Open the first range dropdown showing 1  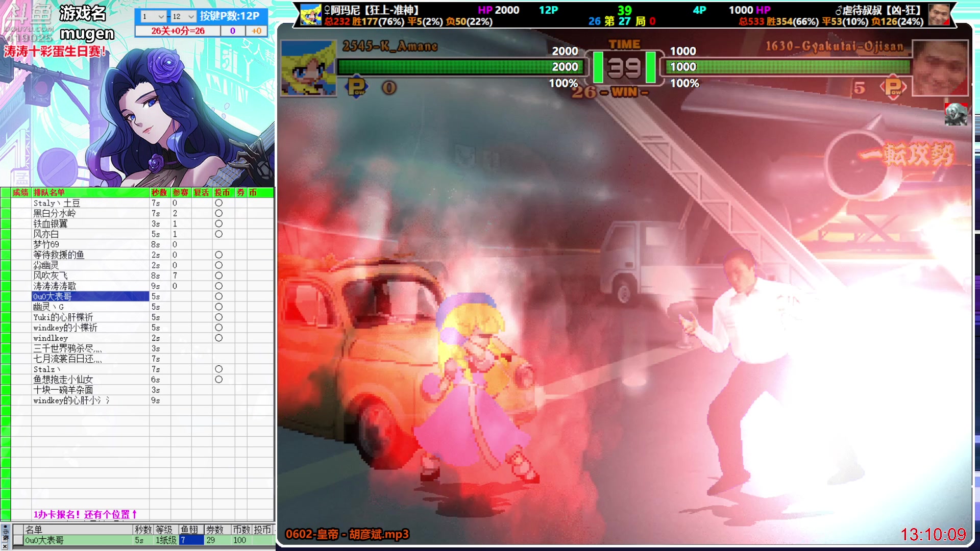point(153,16)
